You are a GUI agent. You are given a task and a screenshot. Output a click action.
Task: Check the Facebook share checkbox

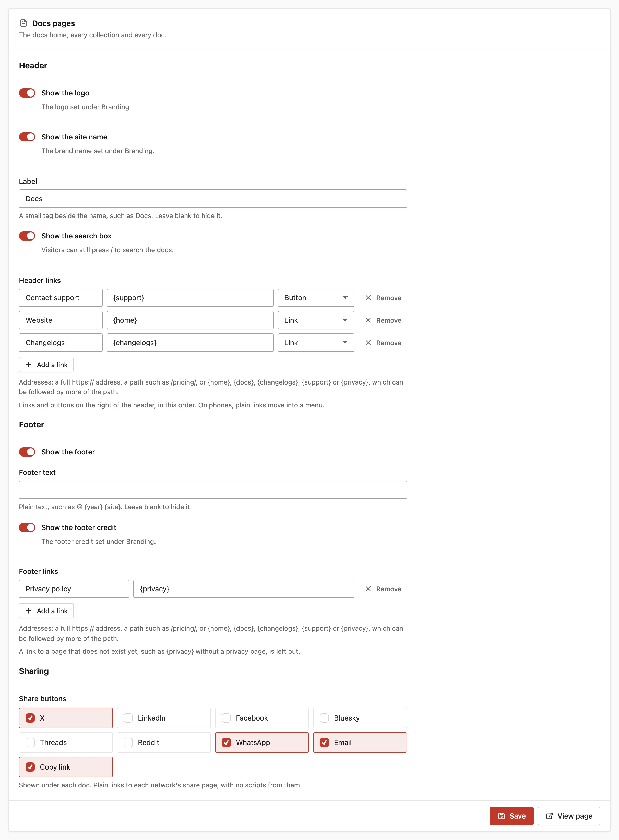tap(226, 718)
